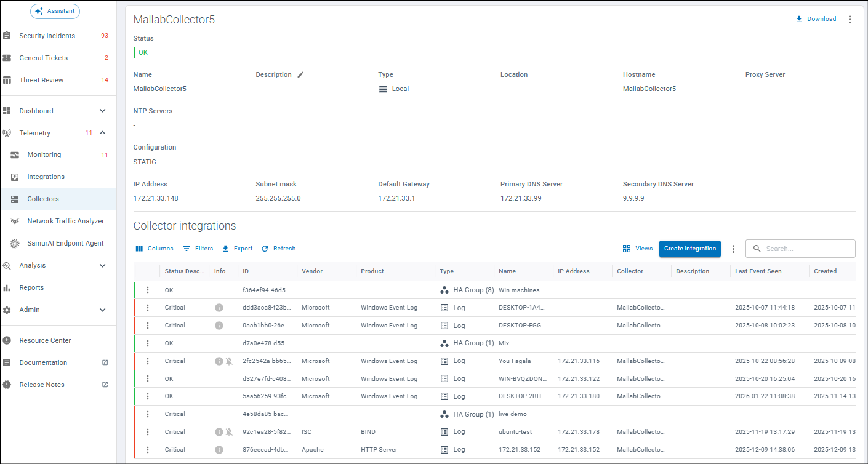The image size is (868, 464).
Task: Open the Views selector
Action: (637, 249)
